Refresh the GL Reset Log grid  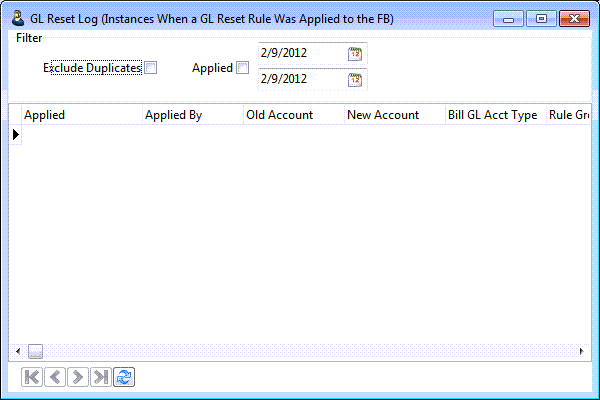124,377
